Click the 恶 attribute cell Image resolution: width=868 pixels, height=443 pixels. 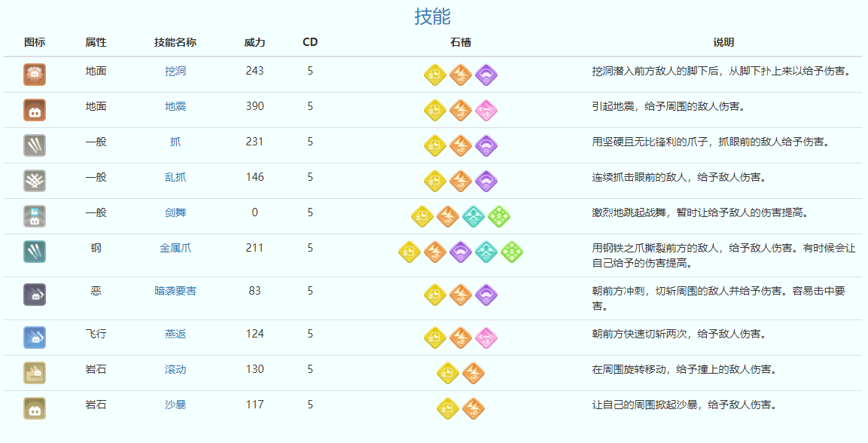(x=96, y=291)
